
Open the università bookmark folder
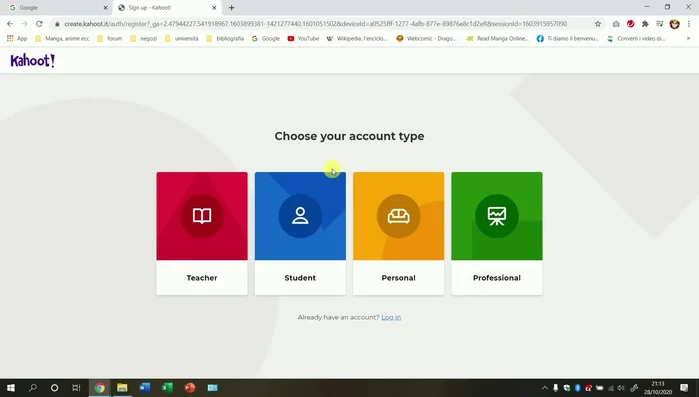click(181, 39)
